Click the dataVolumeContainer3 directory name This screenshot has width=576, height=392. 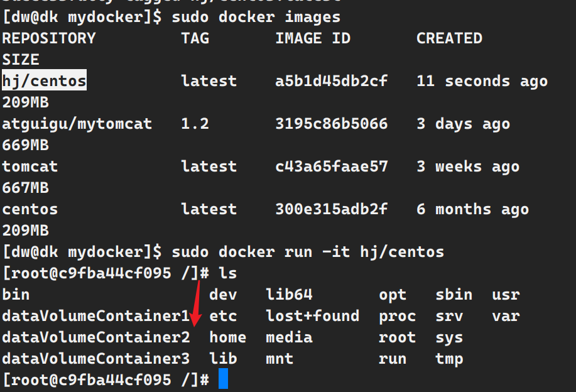coord(95,359)
